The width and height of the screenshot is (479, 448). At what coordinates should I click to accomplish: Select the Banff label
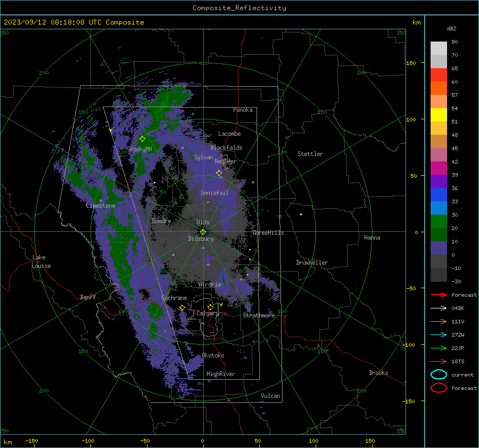pyautogui.click(x=88, y=297)
